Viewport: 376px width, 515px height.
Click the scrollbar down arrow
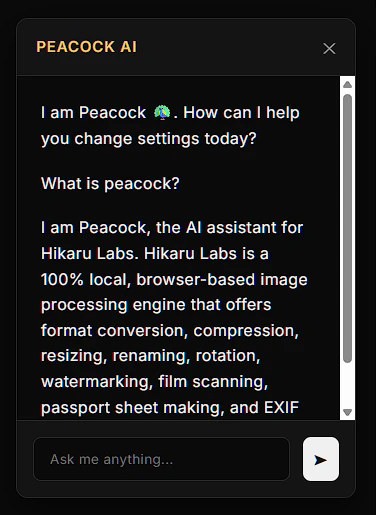[347, 412]
